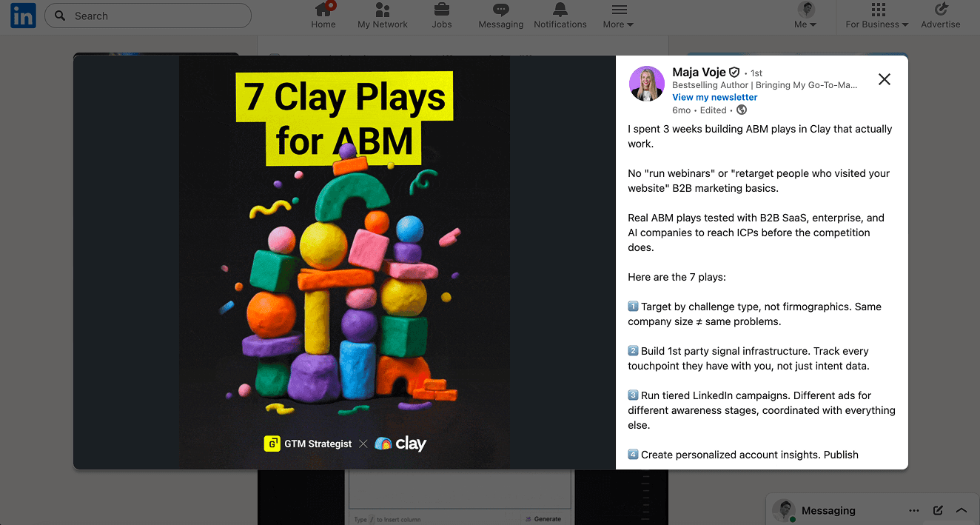
Task: Open the options menu in the Messaging bar
Action: (x=914, y=510)
